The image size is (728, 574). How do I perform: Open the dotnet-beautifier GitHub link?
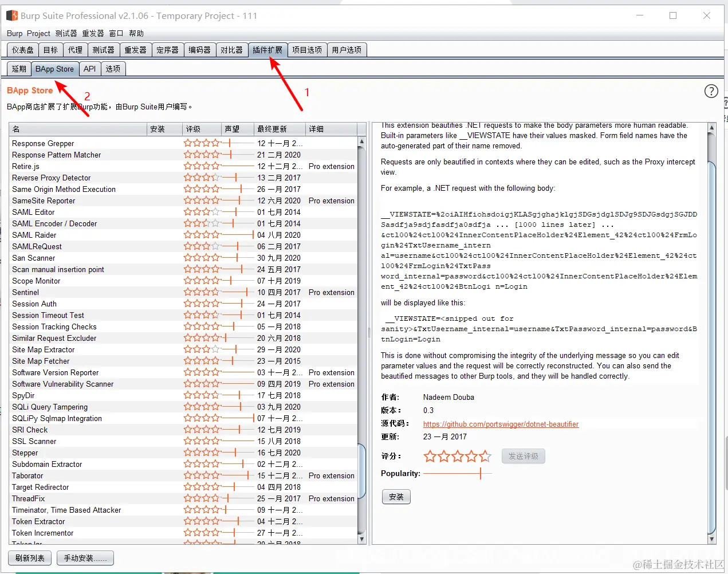pyautogui.click(x=501, y=424)
